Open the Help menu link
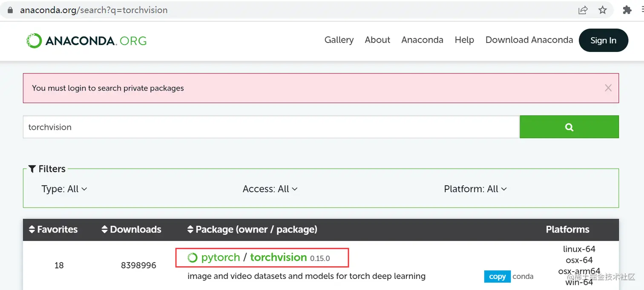This screenshot has height=290, width=644. coord(464,40)
